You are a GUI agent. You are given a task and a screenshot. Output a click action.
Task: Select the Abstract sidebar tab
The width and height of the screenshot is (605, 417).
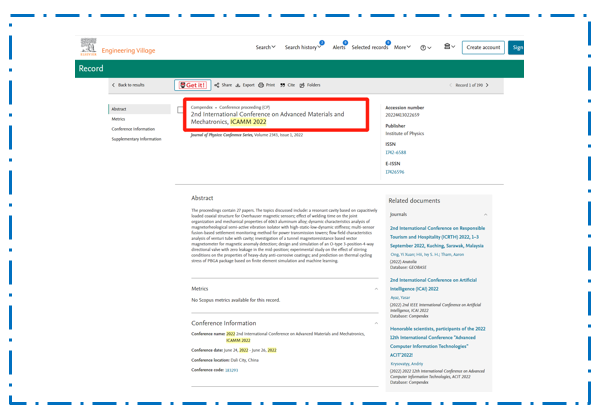[139, 109]
